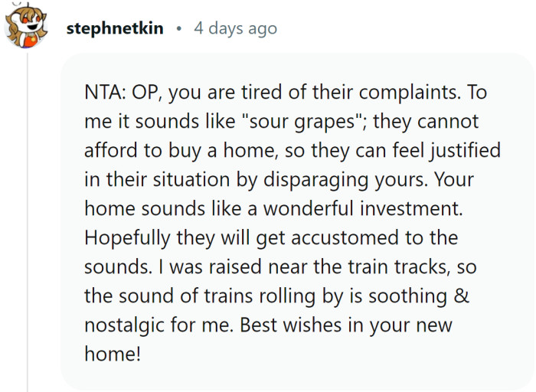Click the word "Hopefully" in the comment
The image size is (536, 392).
click(x=128, y=237)
